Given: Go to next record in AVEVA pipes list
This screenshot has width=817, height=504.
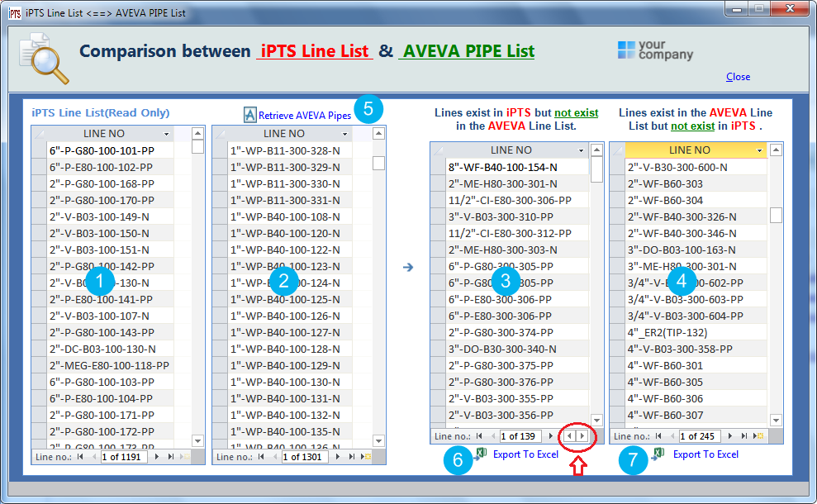Looking at the screenshot, I should (x=338, y=457).
